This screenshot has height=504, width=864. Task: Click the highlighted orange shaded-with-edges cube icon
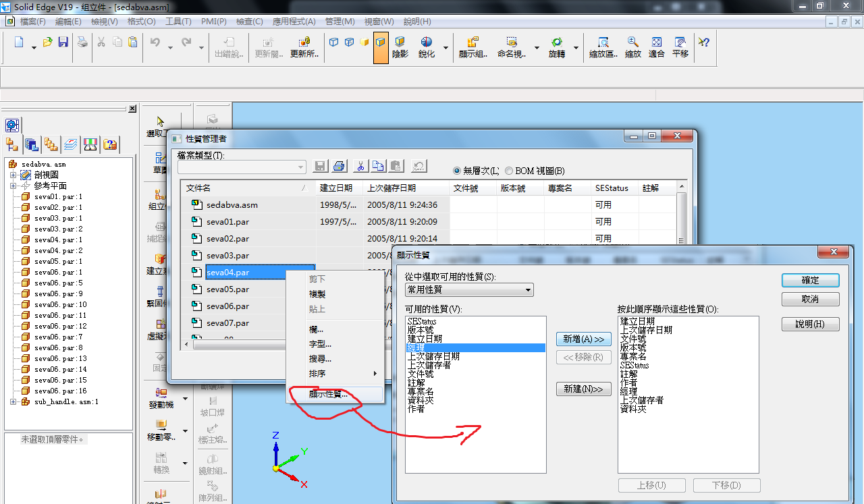point(381,47)
